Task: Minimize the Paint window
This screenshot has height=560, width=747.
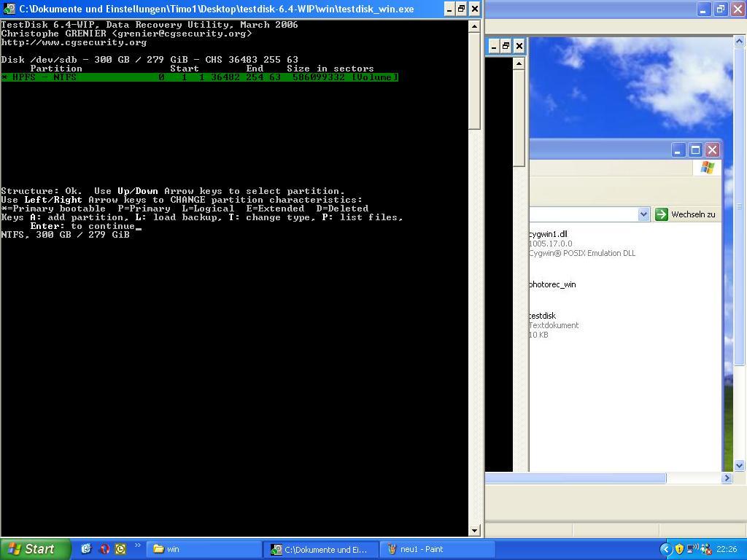Action: click(703, 9)
